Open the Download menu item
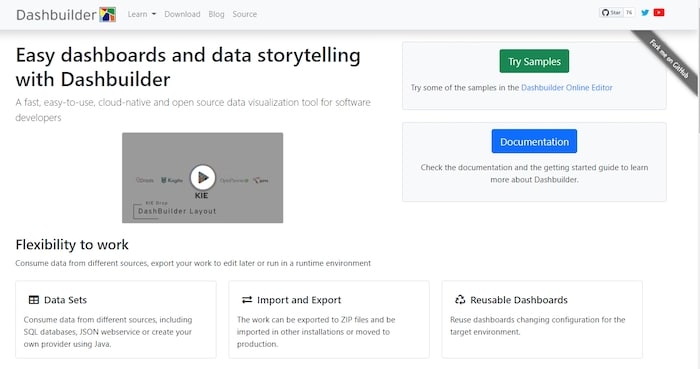 click(x=182, y=14)
